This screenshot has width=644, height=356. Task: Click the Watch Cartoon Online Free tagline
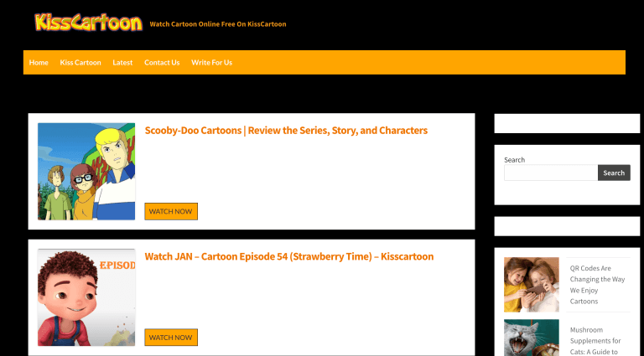click(218, 24)
